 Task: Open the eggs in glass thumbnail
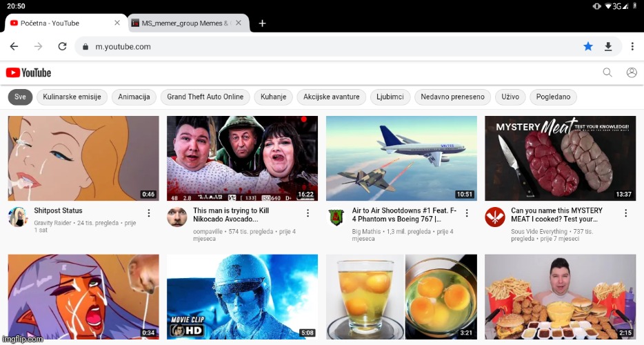(402, 297)
